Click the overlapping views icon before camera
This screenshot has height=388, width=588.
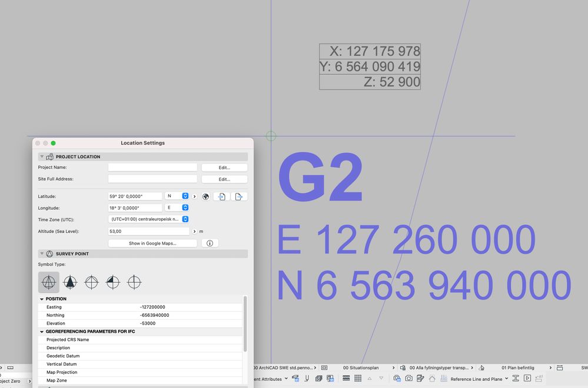pyautogui.click(x=397, y=378)
